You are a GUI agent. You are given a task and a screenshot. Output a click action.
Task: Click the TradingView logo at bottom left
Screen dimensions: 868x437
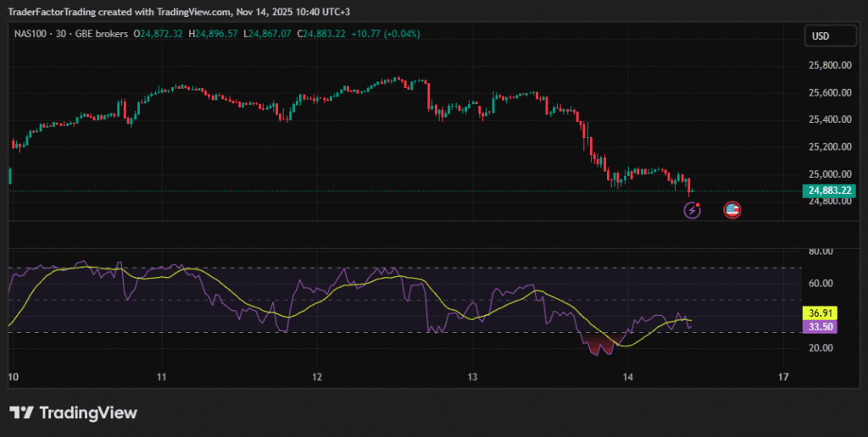tap(74, 412)
